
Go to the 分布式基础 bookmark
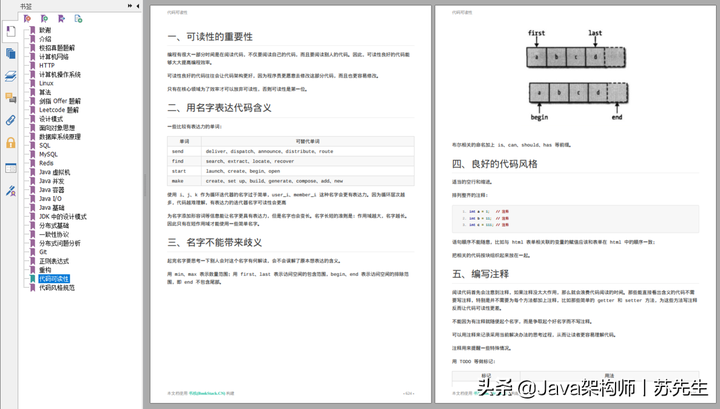54,226
